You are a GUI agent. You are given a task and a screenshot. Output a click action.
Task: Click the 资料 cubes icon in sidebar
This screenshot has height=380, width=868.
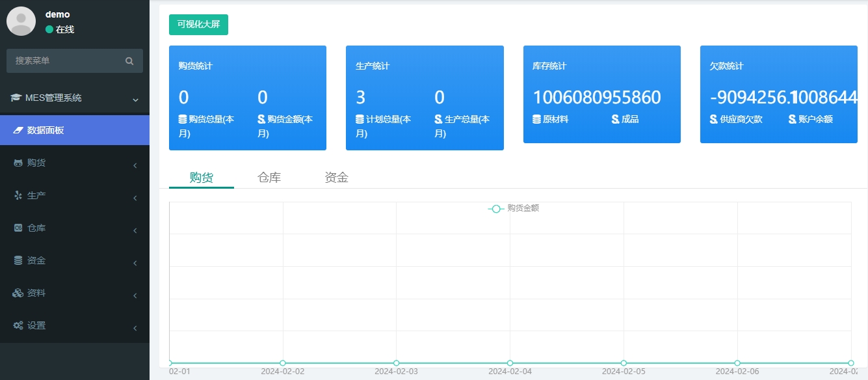pyautogui.click(x=18, y=293)
